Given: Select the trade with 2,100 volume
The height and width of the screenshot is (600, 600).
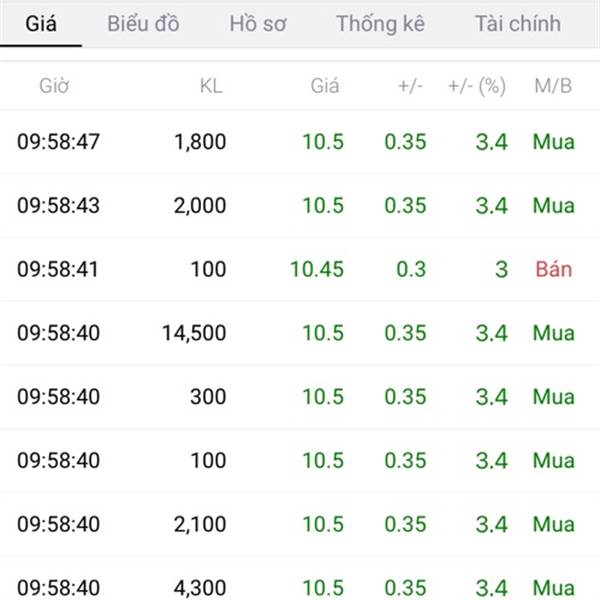Looking at the screenshot, I should (x=300, y=524).
